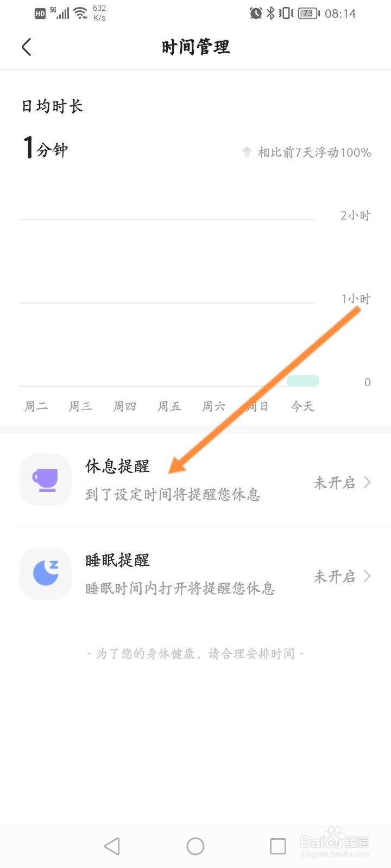This screenshot has height=868, width=391.
Task: Expand rest reminder chevron arrow
Action: pyautogui.click(x=368, y=482)
